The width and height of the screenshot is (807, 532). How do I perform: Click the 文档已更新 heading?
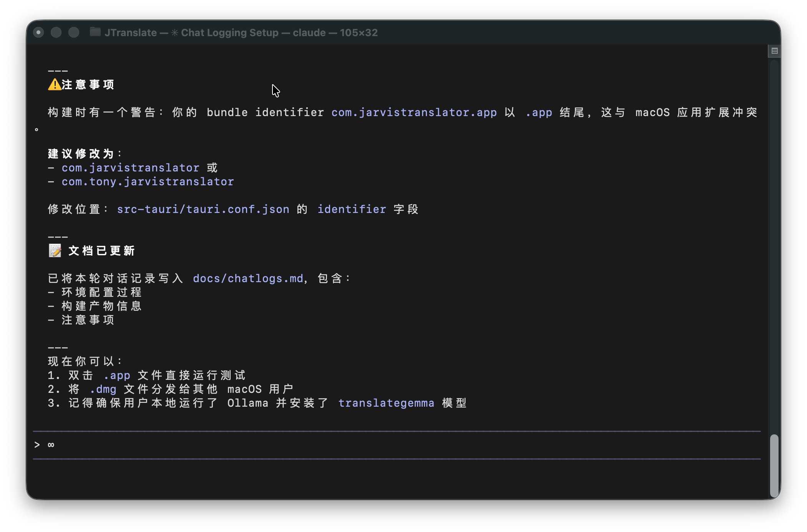101,251
